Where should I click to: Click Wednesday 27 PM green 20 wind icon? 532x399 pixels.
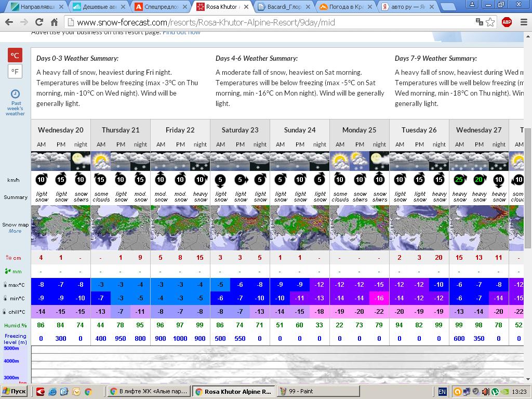[479, 179]
